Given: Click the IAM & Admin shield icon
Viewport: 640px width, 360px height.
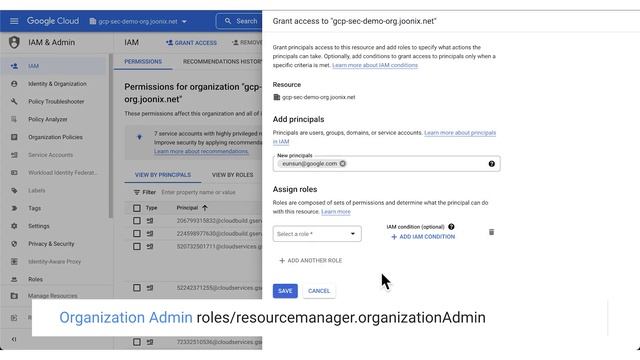Looking at the screenshot, I should click(14, 42).
